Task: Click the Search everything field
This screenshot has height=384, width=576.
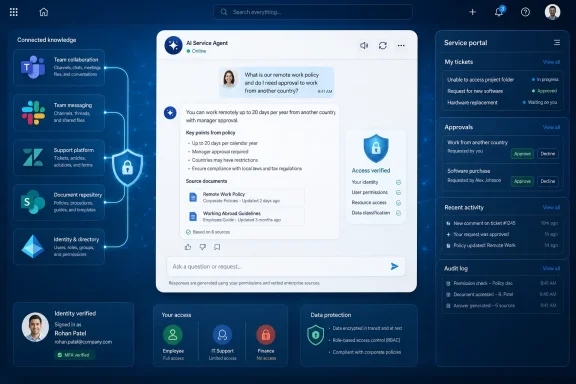Action: [x=313, y=12]
